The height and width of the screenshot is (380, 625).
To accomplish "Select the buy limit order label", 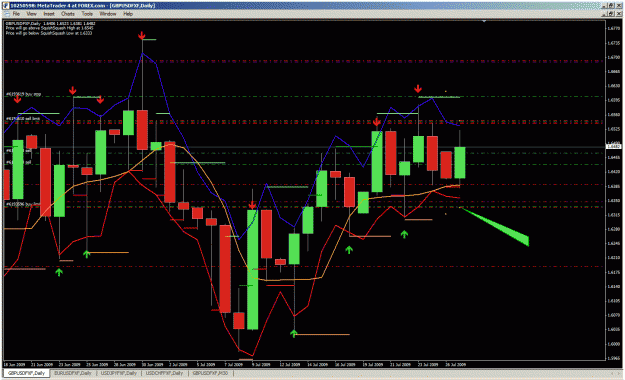I will pos(23,204).
